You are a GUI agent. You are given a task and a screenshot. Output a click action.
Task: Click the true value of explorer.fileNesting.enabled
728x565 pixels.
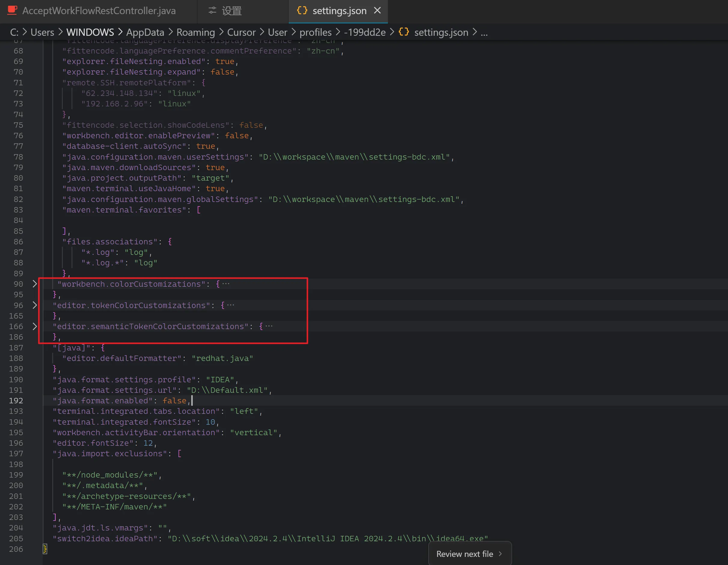click(x=225, y=61)
